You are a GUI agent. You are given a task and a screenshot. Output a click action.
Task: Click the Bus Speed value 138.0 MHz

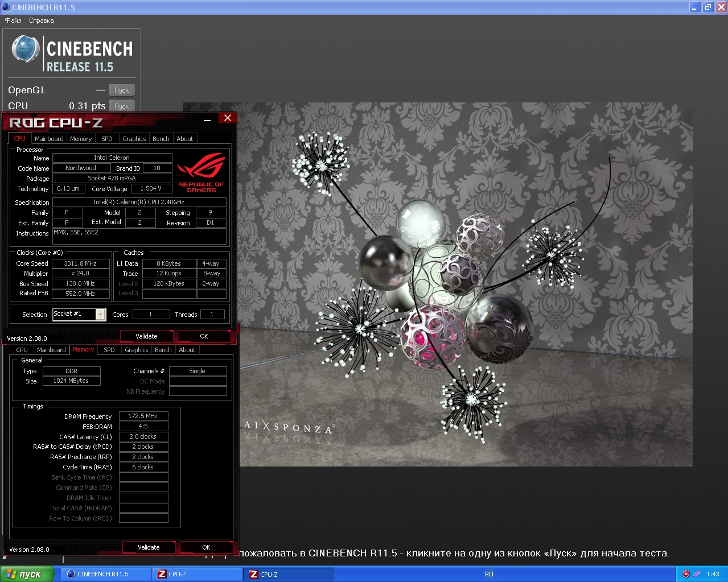(x=81, y=283)
